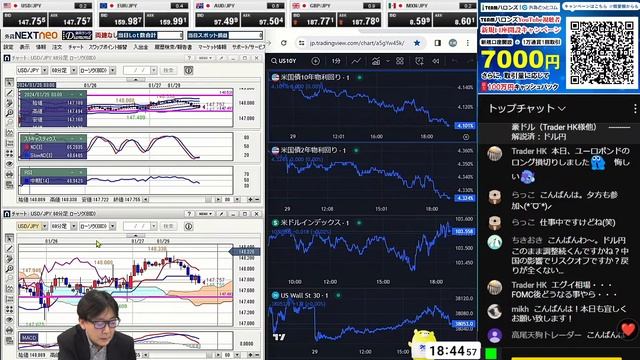Screen dimensions: 640x360
Task: Click the browser address bar URL
Action: tap(357, 43)
